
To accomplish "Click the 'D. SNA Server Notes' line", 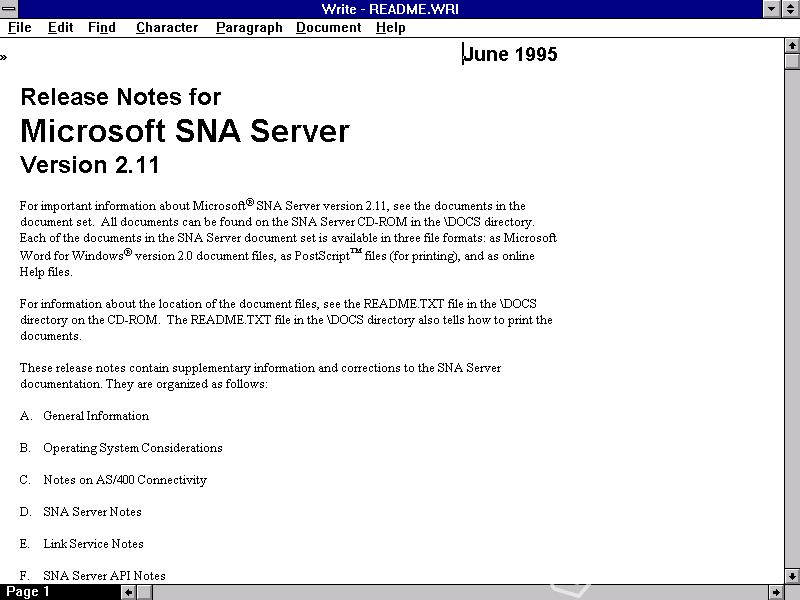I will click(81, 512).
